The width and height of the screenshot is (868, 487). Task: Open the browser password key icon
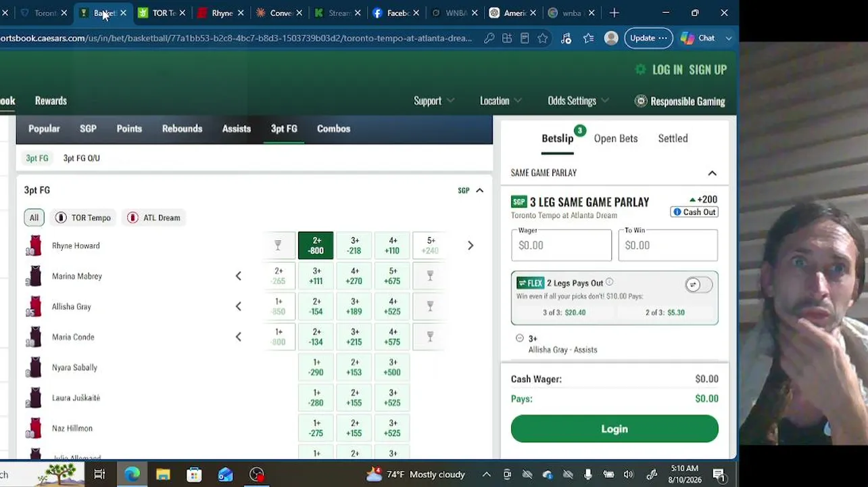click(x=489, y=39)
